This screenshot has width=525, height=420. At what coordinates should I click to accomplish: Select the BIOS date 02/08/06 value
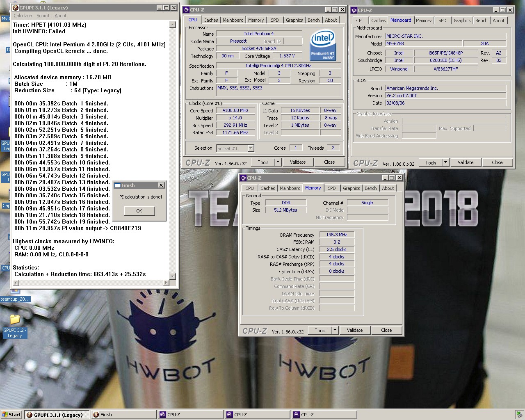click(x=445, y=103)
